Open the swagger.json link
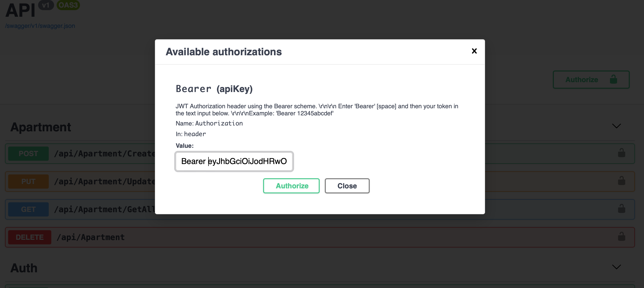 tap(40, 26)
